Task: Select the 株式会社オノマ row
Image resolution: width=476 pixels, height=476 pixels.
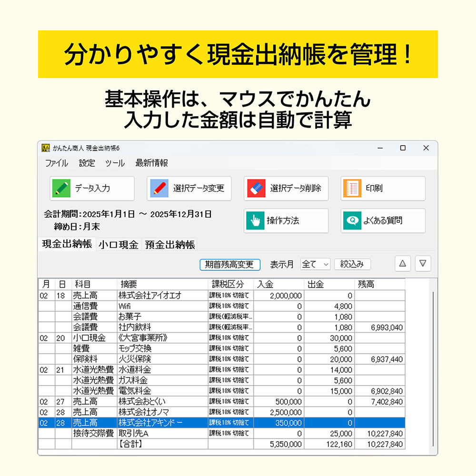Action: [x=222, y=412]
